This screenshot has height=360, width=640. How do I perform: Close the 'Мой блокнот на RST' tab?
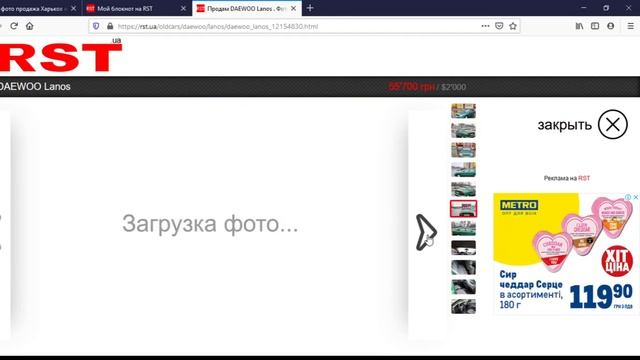[x=183, y=8]
